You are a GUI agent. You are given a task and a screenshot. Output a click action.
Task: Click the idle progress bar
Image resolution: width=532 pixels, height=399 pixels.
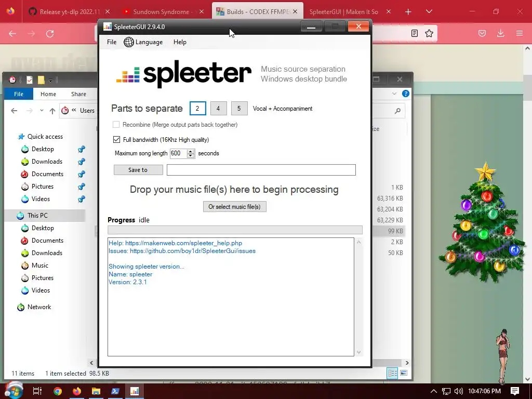tap(235, 230)
